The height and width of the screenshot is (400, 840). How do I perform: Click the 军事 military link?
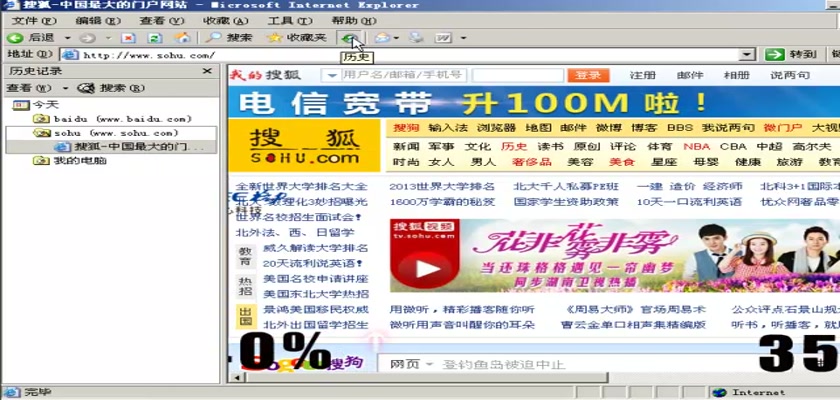[441, 146]
